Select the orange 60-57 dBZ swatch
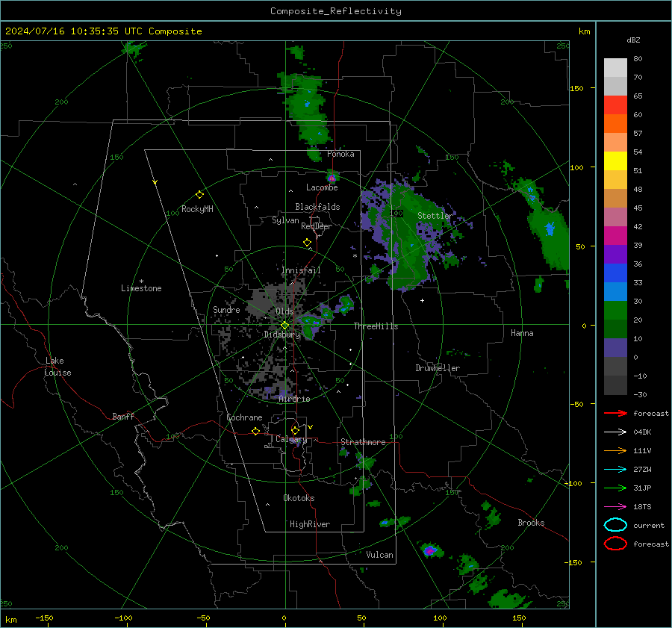The height and width of the screenshot is (628, 672). [x=615, y=124]
